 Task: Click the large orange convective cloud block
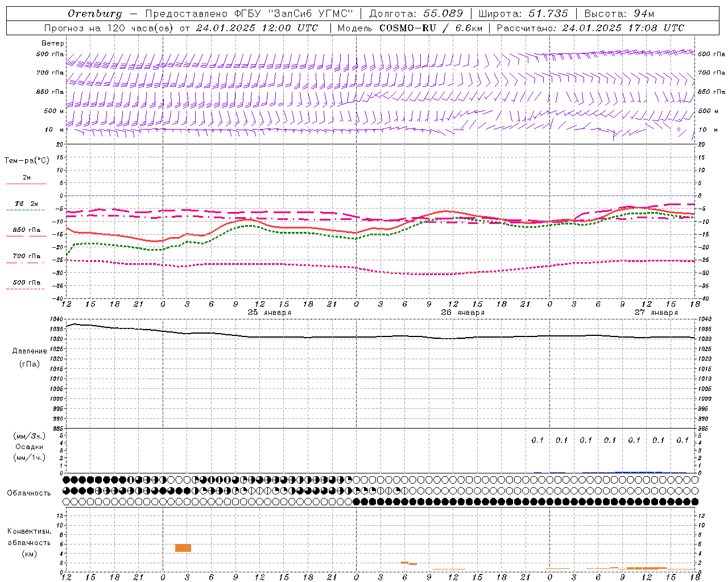[183, 548]
